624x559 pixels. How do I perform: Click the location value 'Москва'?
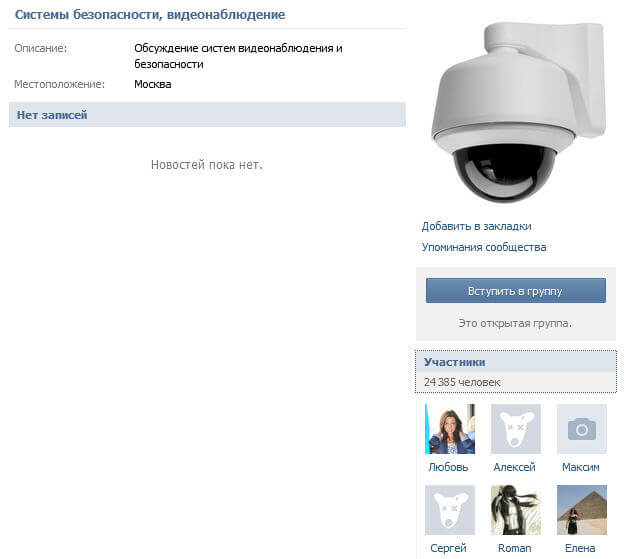coord(153,84)
